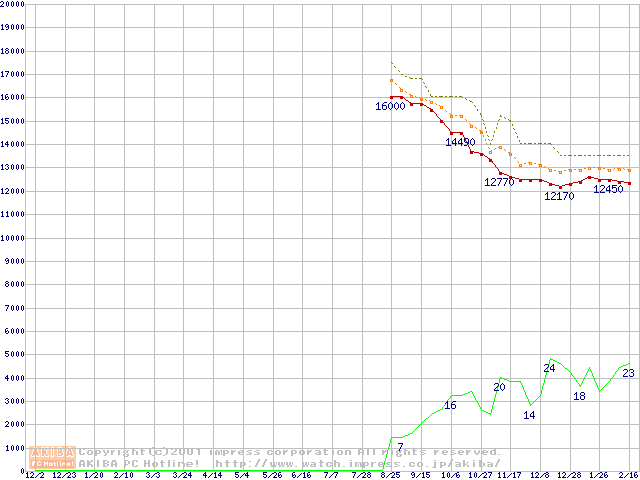Select the green line label 24
Image resolution: width=640 pixels, height=480 pixels.
coord(549,368)
